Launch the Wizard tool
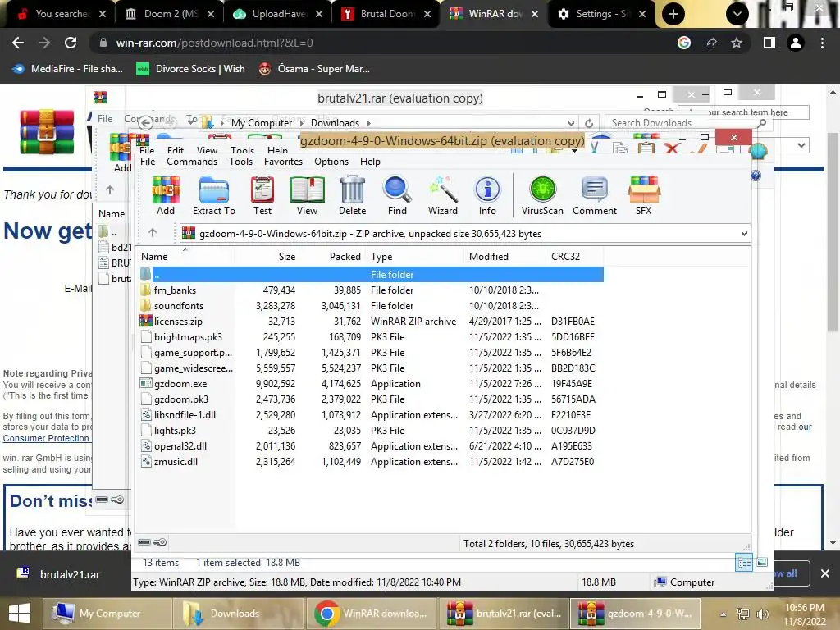This screenshot has width=840, height=630. pos(442,195)
